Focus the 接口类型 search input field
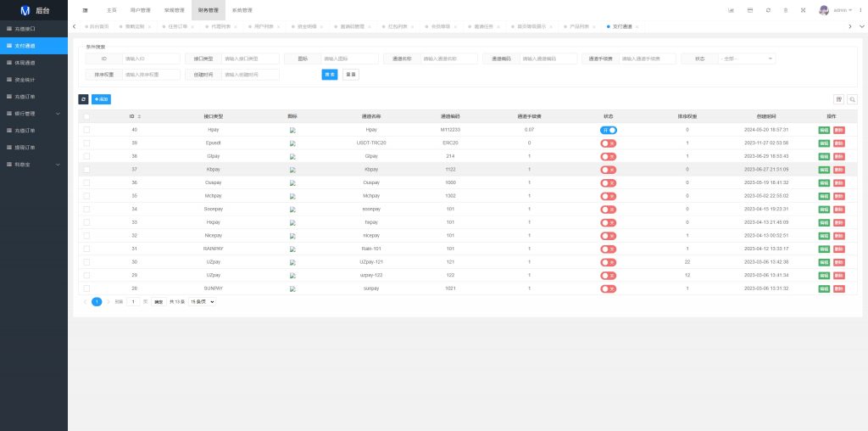 coord(250,59)
